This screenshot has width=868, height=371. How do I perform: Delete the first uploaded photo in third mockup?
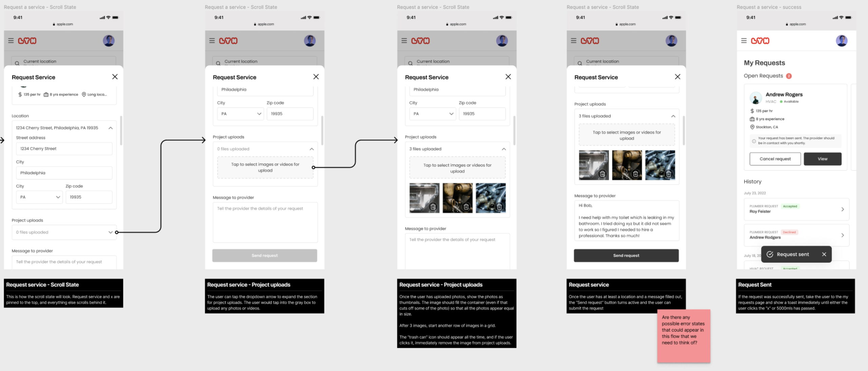point(433,207)
